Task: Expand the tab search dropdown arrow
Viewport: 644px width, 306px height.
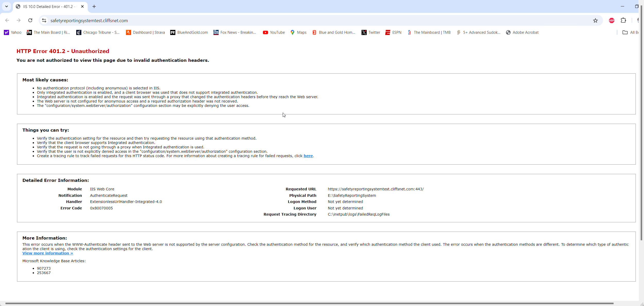Action: (x=6, y=6)
